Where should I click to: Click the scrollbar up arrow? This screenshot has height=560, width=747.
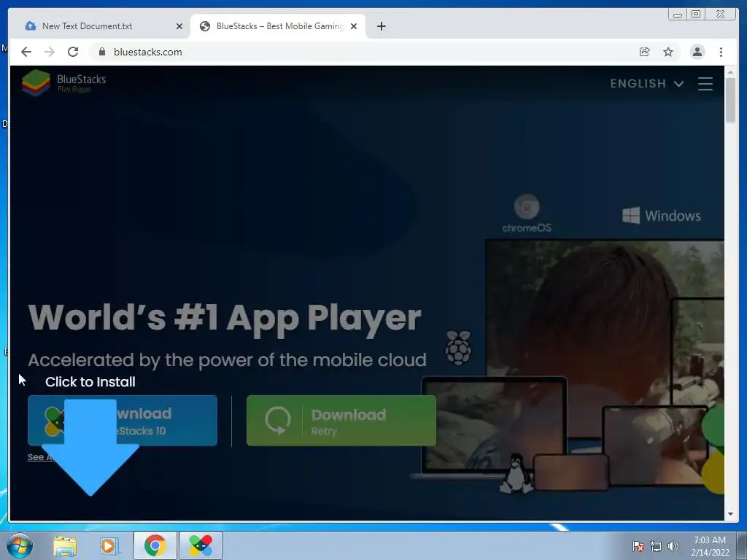click(730, 72)
